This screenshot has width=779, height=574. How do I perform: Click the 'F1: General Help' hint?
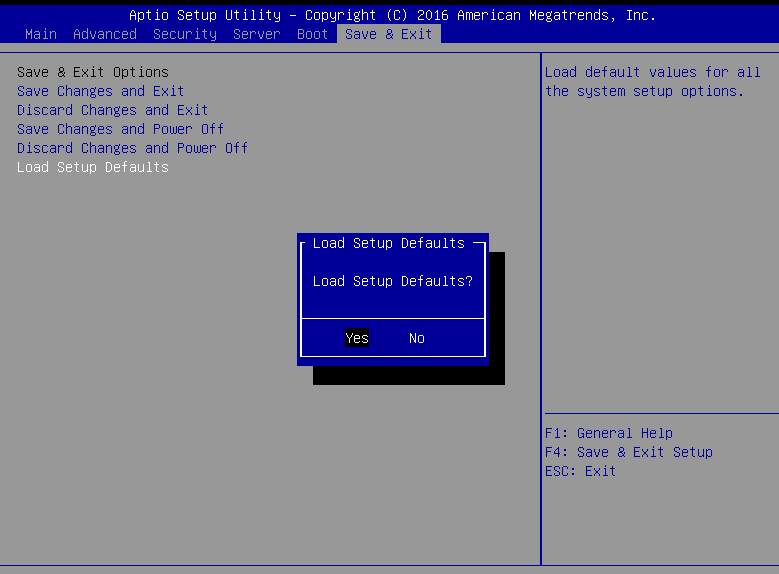click(609, 433)
